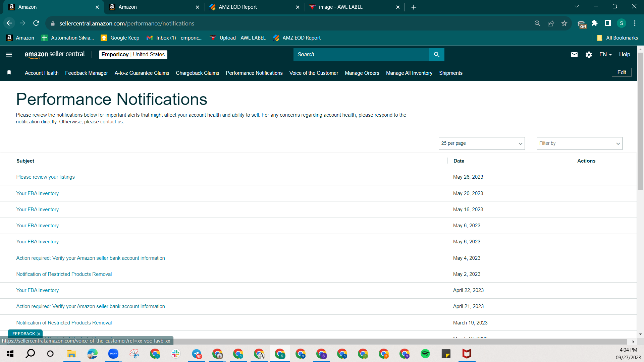Follow the contact us link
The width and height of the screenshot is (644, 362).
click(111, 122)
